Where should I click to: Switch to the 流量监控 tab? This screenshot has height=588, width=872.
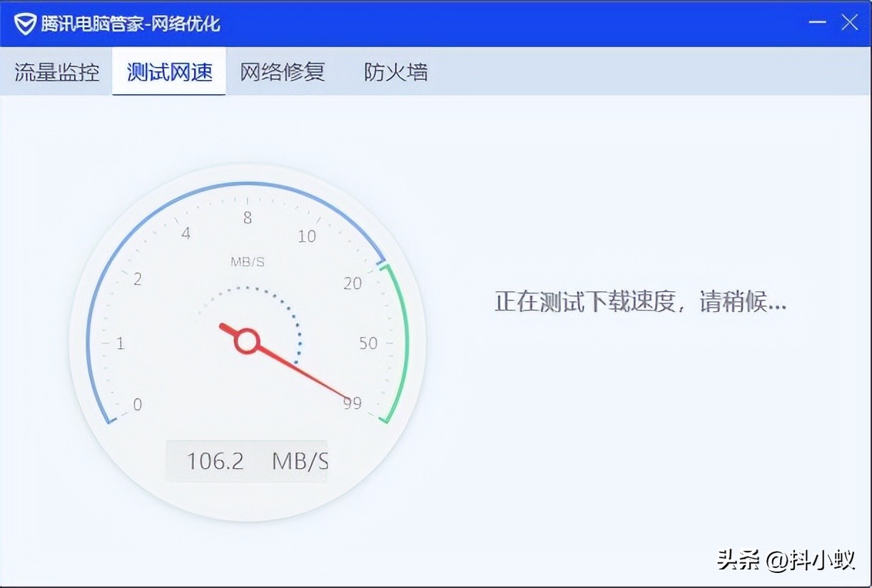tap(57, 72)
